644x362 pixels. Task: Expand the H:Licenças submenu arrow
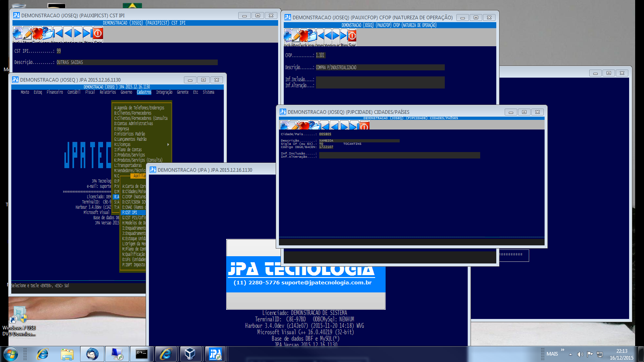point(168,144)
